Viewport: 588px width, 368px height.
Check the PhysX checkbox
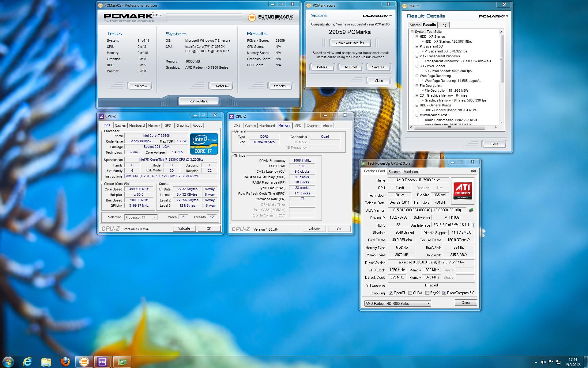click(427, 293)
